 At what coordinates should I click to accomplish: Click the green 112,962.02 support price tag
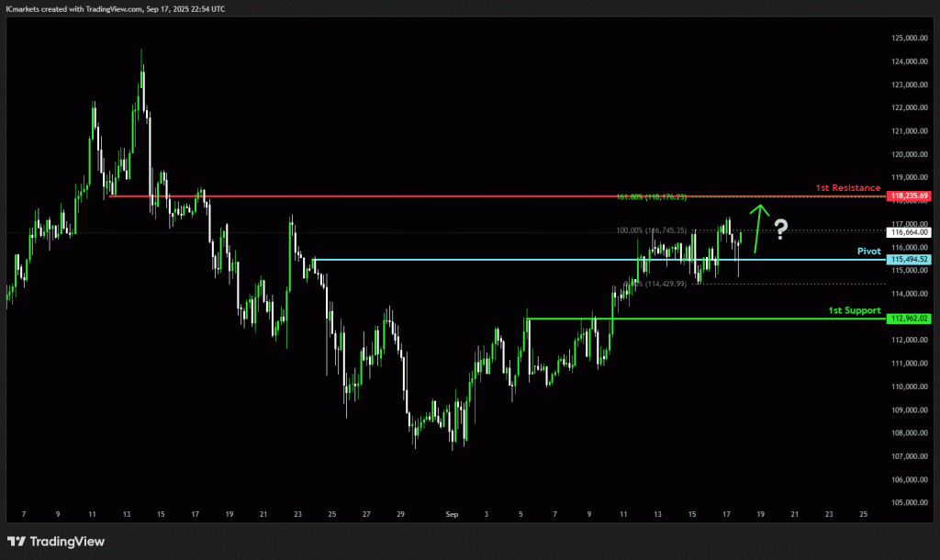[909, 319]
